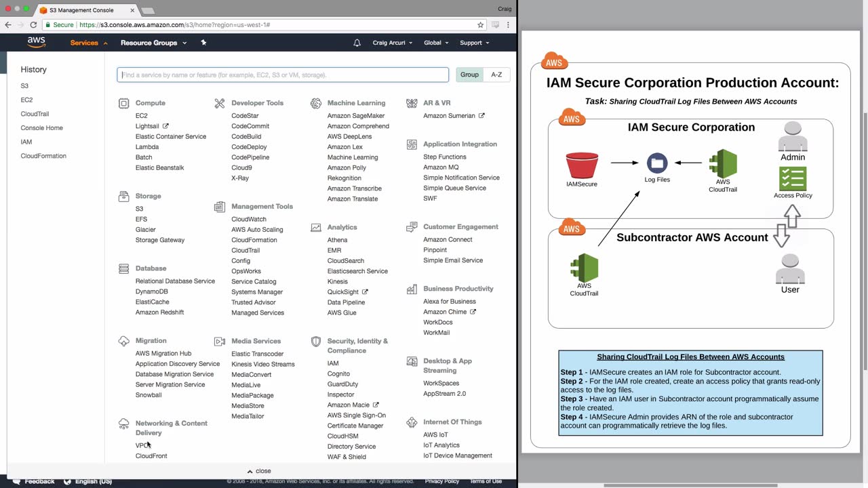The height and width of the screenshot is (488, 868).
Task: Open S3 under Storage
Action: (x=139, y=209)
